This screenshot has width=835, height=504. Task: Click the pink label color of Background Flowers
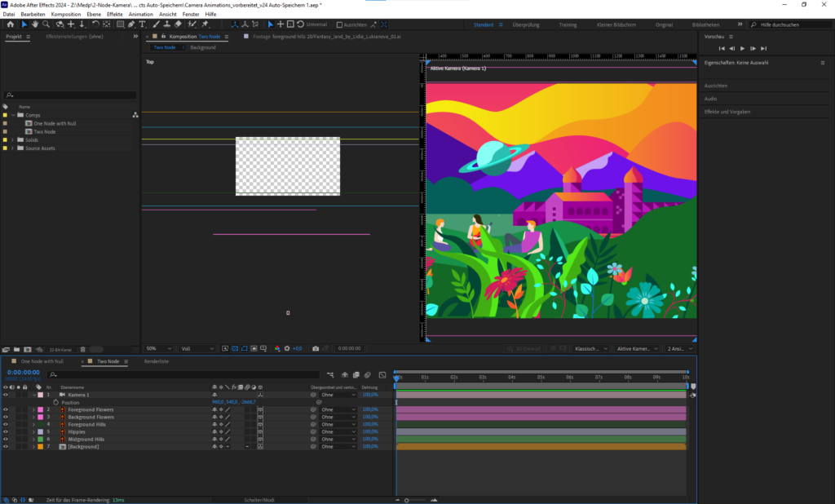click(38, 417)
